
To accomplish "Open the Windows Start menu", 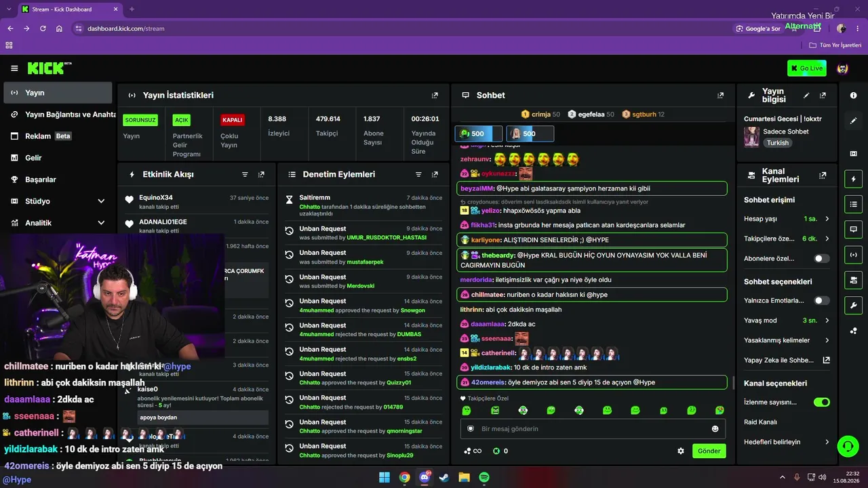I will coord(384,477).
